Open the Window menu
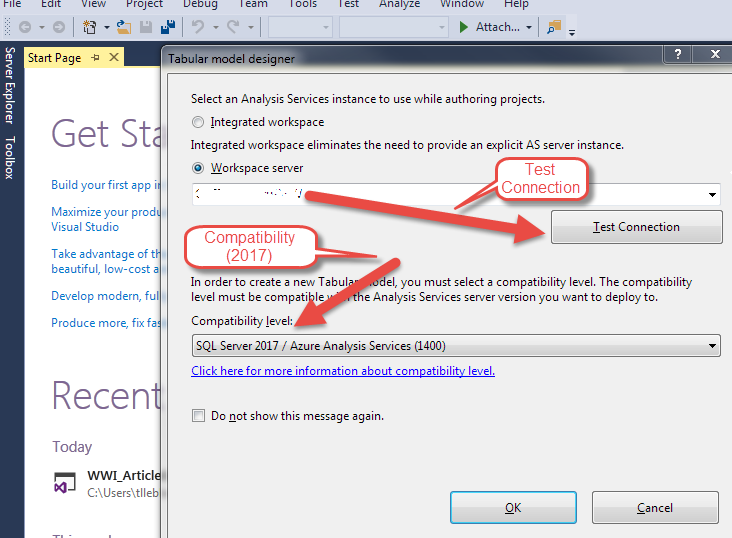This screenshot has width=732, height=538. (x=462, y=4)
